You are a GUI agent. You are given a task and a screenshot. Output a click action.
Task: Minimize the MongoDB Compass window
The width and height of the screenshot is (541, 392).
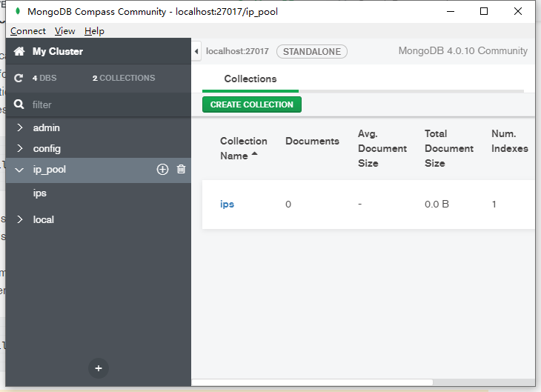pos(451,11)
